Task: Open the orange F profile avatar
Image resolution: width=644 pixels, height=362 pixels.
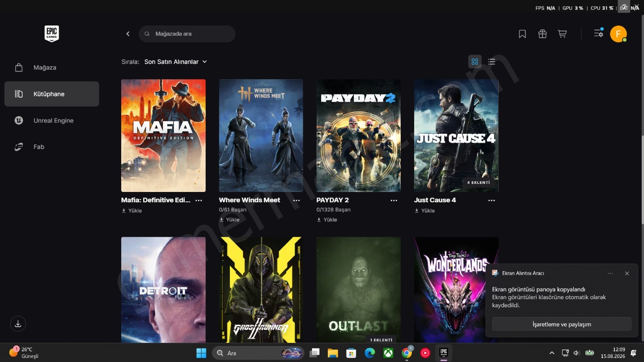Action: coord(619,34)
